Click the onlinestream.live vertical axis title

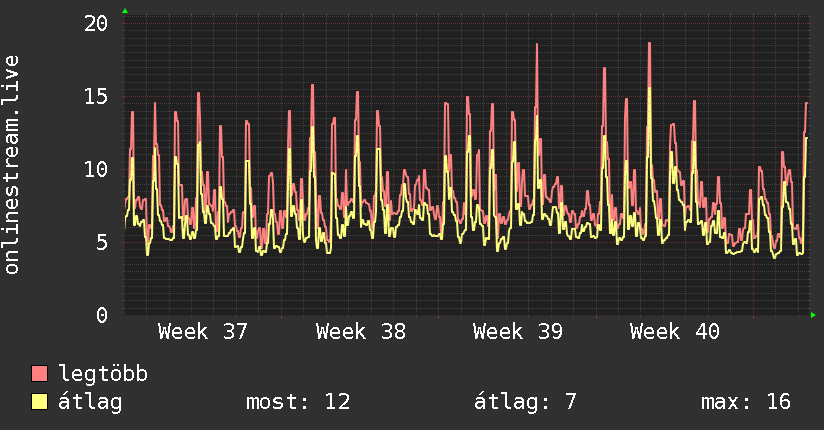coord(11,165)
